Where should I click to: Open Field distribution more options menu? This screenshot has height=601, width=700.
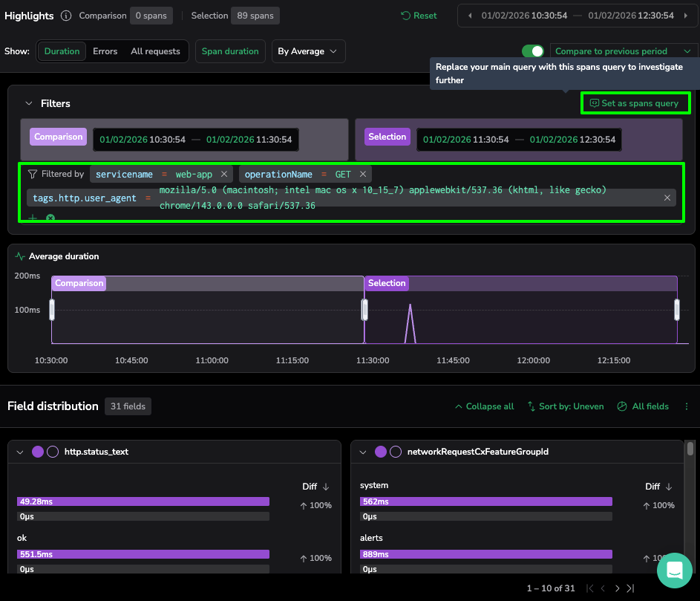687,406
